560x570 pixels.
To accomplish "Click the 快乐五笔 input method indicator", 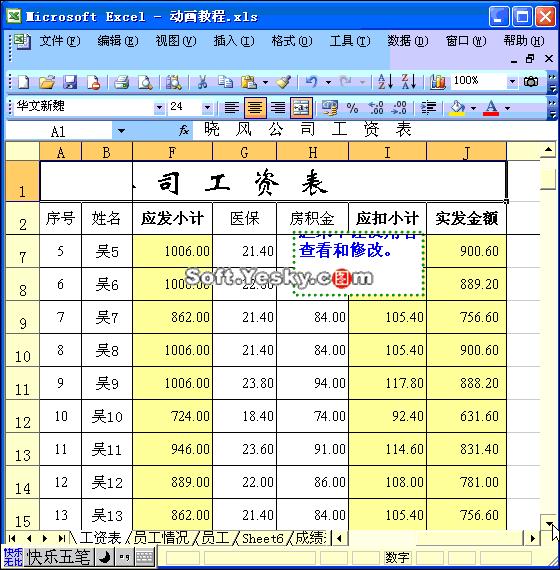I will click(58, 557).
